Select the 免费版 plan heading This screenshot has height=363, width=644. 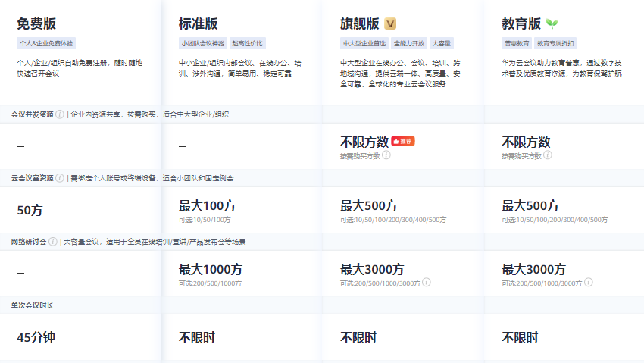[36, 23]
